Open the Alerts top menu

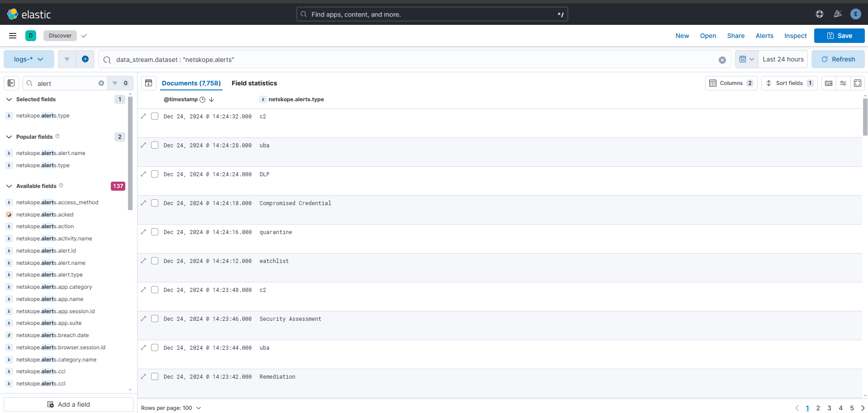(764, 36)
